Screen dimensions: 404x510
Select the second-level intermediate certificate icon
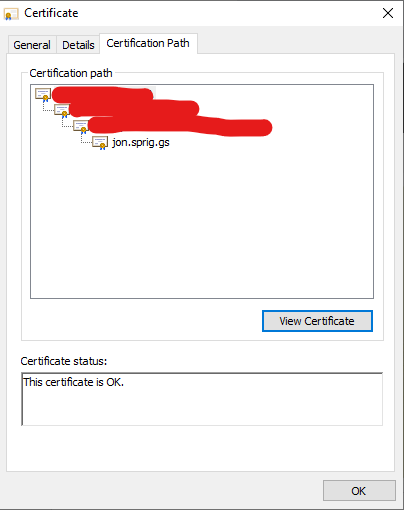(x=62, y=111)
